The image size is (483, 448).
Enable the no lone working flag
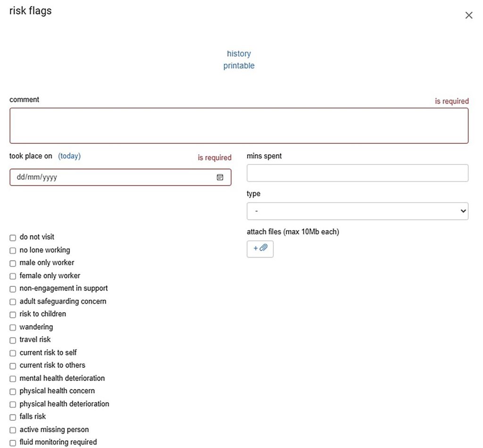[x=13, y=250]
